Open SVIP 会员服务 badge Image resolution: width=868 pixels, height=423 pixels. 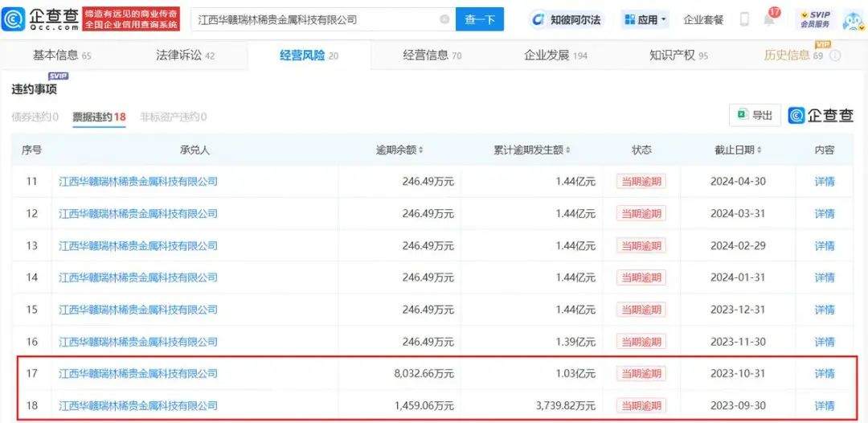point(813,19)
